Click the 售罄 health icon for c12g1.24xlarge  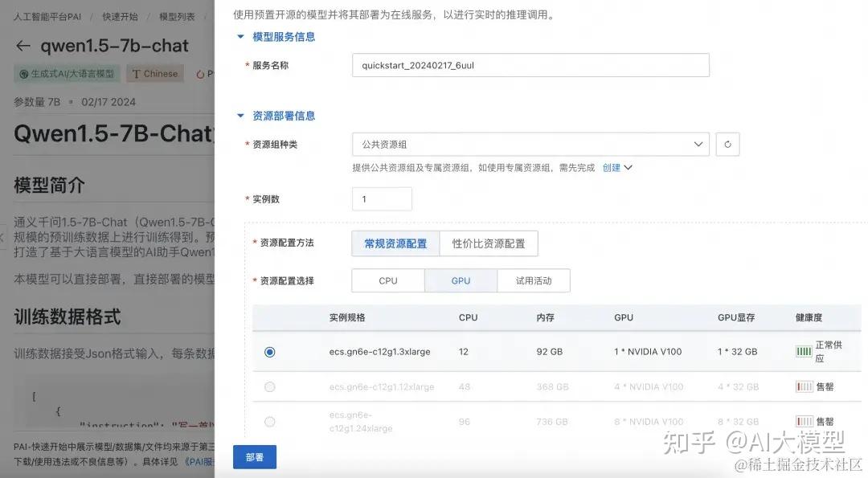(804, 422)
